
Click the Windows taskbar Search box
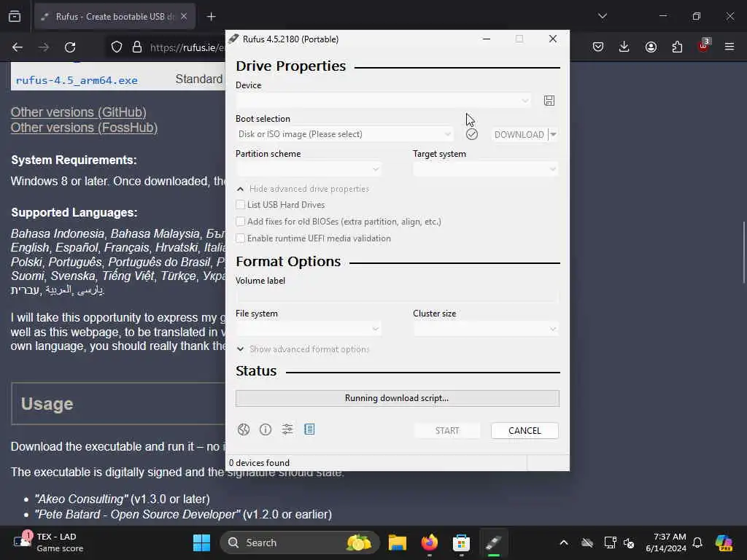300,542
